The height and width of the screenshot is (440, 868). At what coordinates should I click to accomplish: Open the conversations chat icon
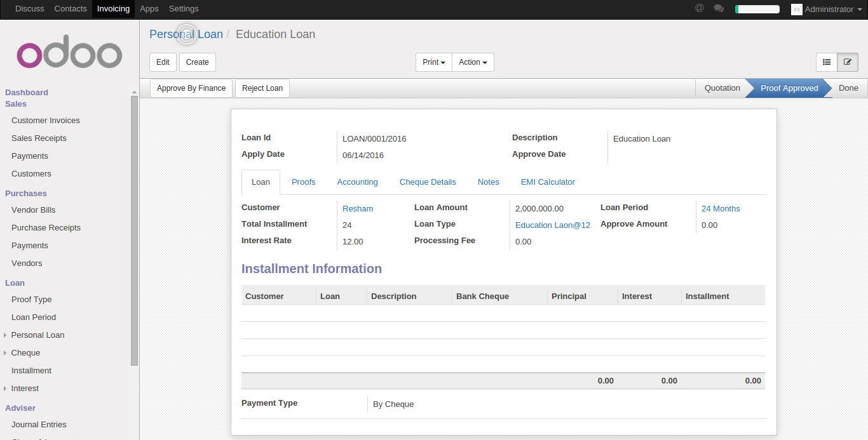click(x=719, y=8)
